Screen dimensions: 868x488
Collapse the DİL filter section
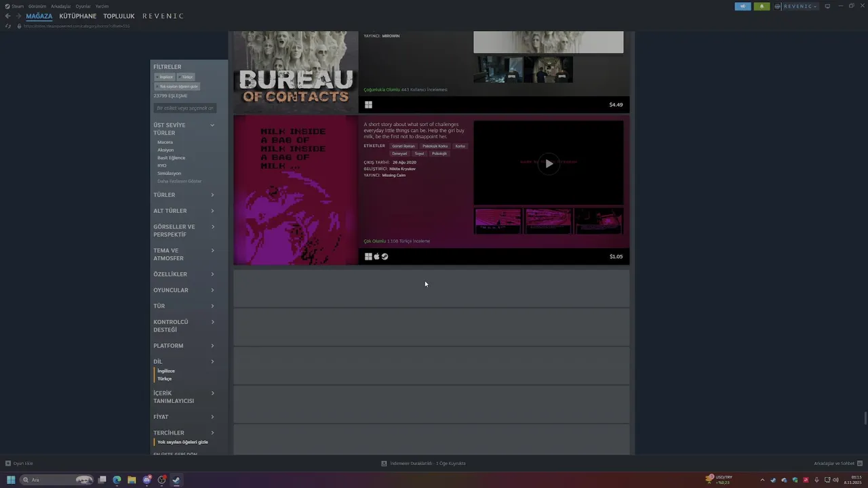pyautogui.click(x=184, y=362)
